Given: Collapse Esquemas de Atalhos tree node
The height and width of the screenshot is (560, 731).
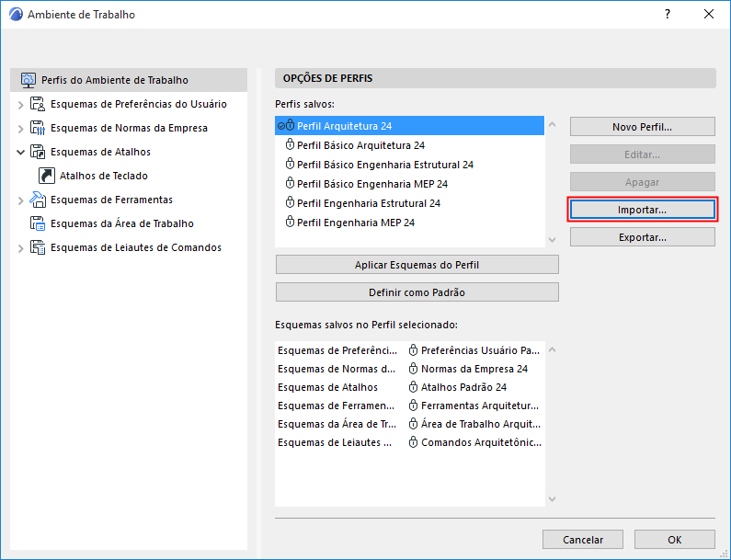Looking at the screenshot, I should [x=20, y=152].
